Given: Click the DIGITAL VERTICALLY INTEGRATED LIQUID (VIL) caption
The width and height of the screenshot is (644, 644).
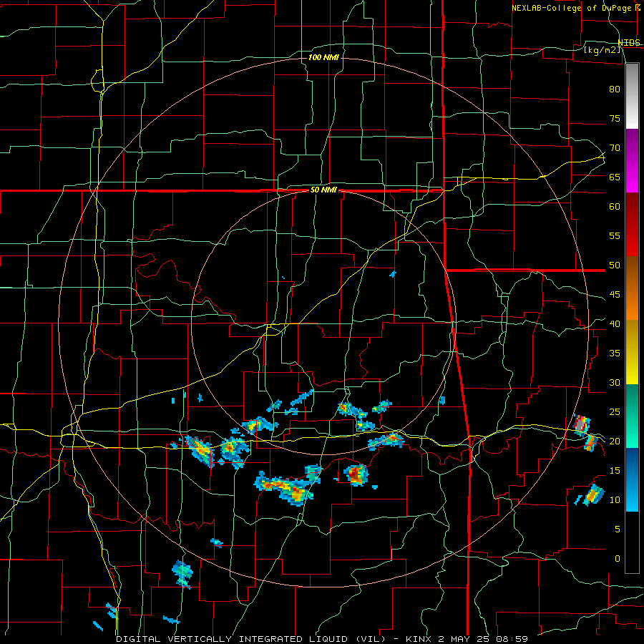Looking at the screenshot, I should 250,639.
